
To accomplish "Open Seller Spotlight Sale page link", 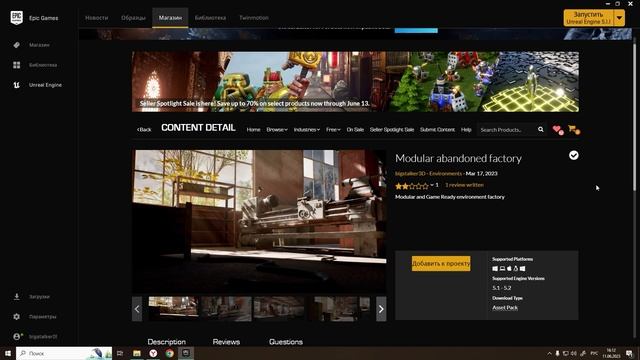I will pos(392,129).
